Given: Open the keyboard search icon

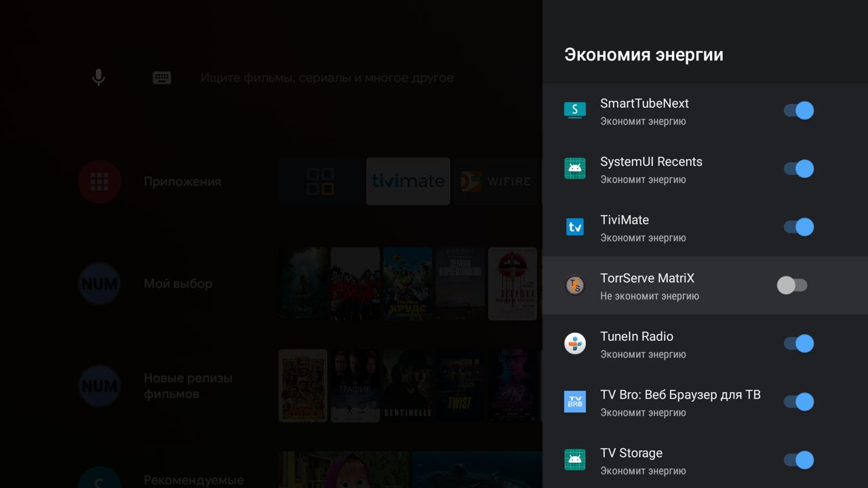Looking at the screenshot, I should pyautogui.click(x=161, y=78).
